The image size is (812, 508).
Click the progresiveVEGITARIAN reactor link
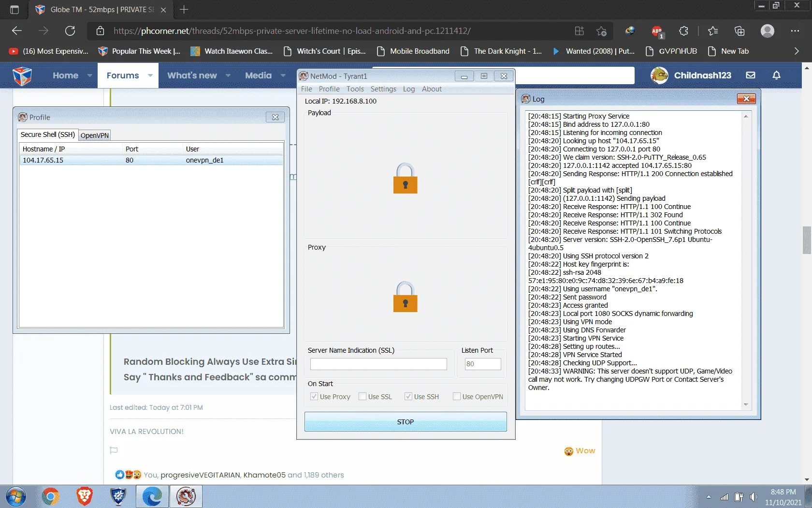(x=200, y=475)
